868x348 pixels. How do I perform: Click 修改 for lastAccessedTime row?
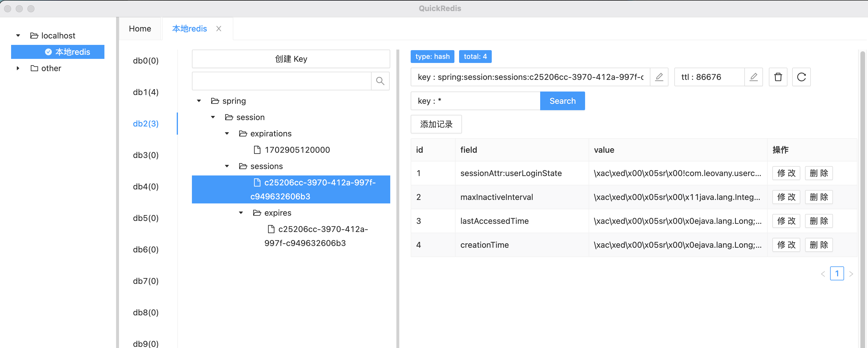point(786,221)
